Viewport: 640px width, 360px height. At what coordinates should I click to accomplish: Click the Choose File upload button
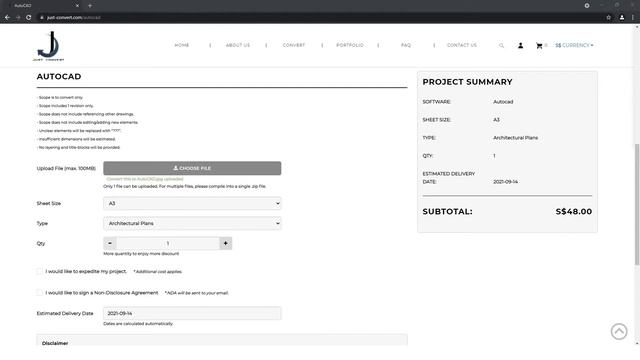click(192, 168)
